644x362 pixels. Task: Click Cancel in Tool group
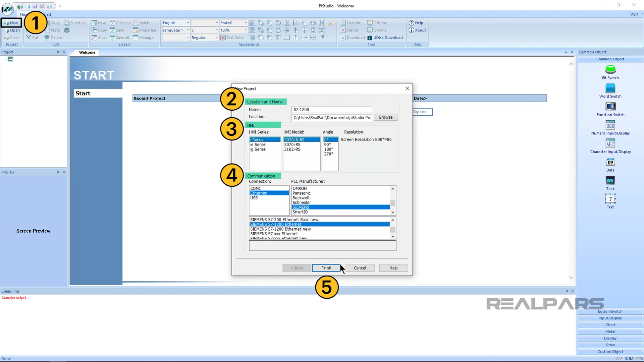tap(349, 30)
